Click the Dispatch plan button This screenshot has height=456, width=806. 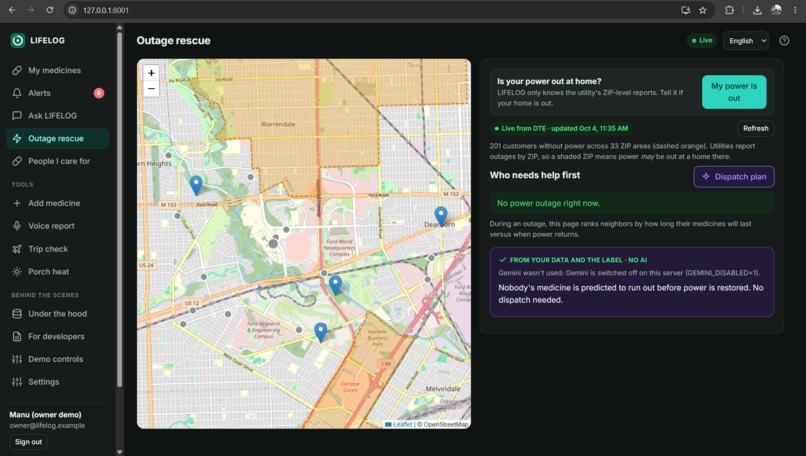pyautogui.click(x=734, y=177)
